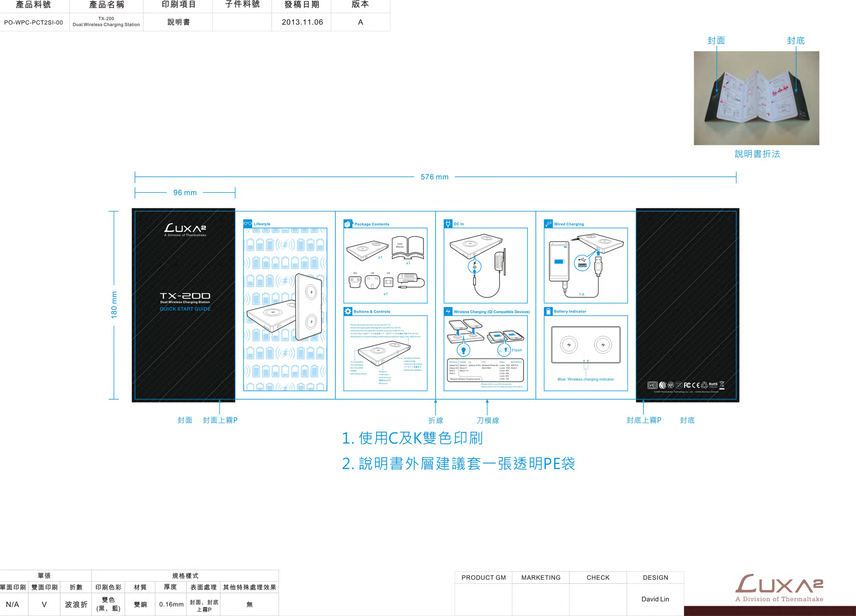The image size is (856, 616).
Task: Click the David Lin name cell
Action: pyautogui.click(x=655, y=599)
